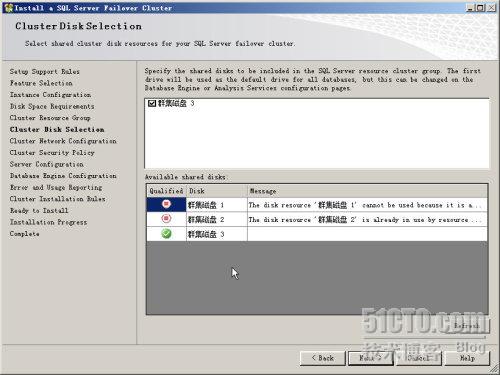This screenshot has width=500, height=375.
Task: Go to the Cluster Installation Rules step
Action: pyautogui.click(x=58, y=199)
